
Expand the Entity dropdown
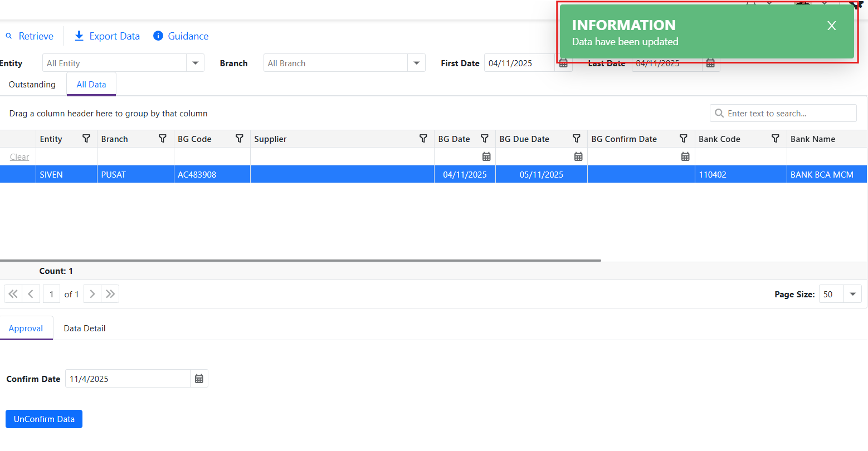point(195,63)
